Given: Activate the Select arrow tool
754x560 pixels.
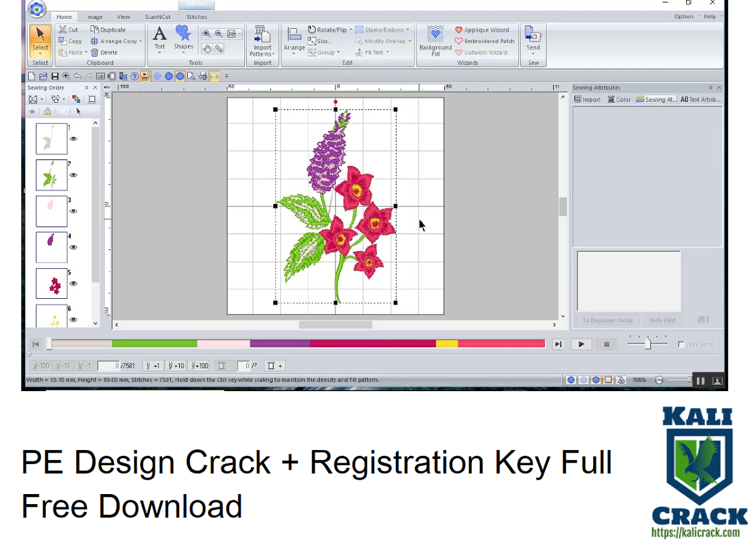Looking at the screenshot, I should click(x=40, y=41).
